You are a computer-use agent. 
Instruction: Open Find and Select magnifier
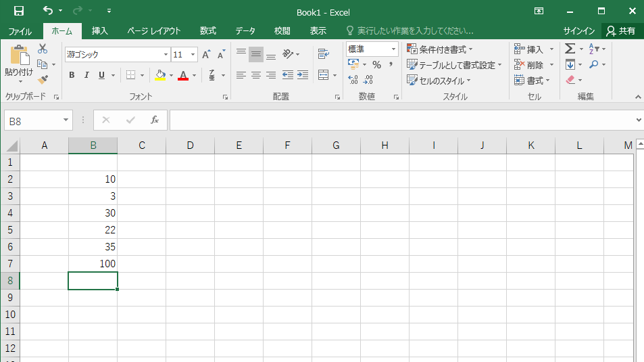pyautogui.click(x=593, y=64)
